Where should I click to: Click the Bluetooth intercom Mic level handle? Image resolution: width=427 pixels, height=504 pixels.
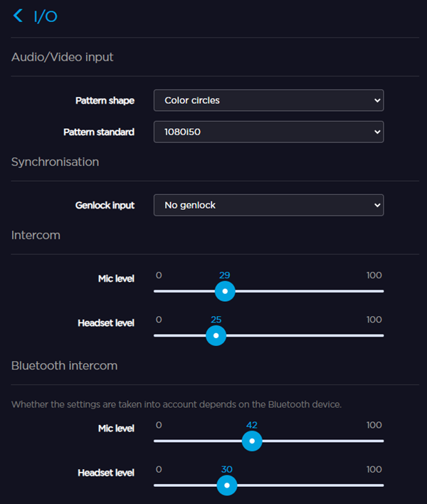coord(251,441)
